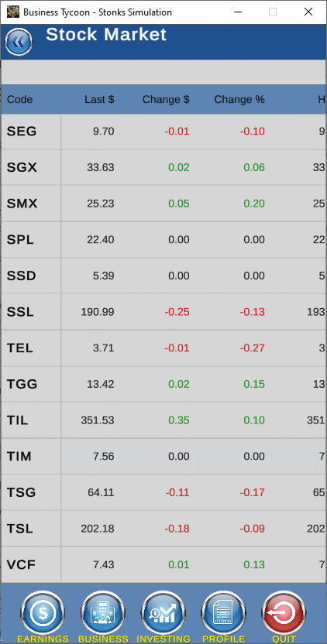Sort by the Code column header
Screen dimensions: 327x644
pos(20,99)
